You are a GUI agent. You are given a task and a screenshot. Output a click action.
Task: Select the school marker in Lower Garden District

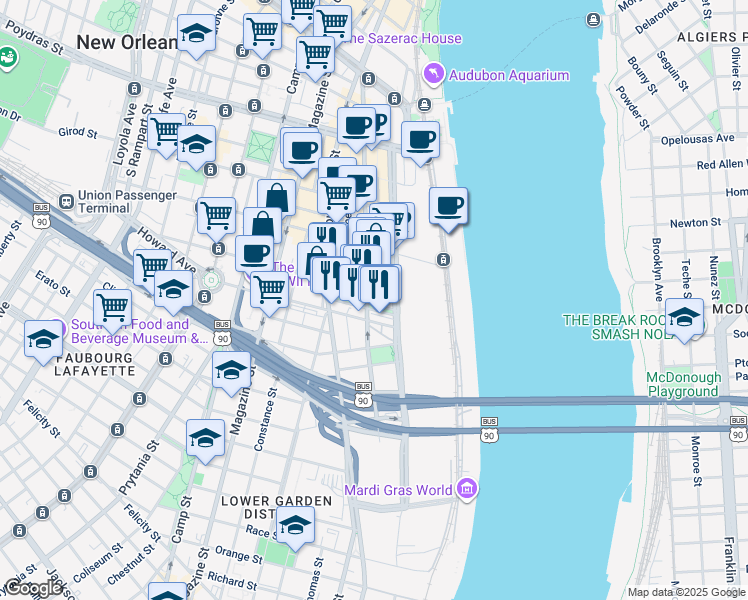click(296, 525)
